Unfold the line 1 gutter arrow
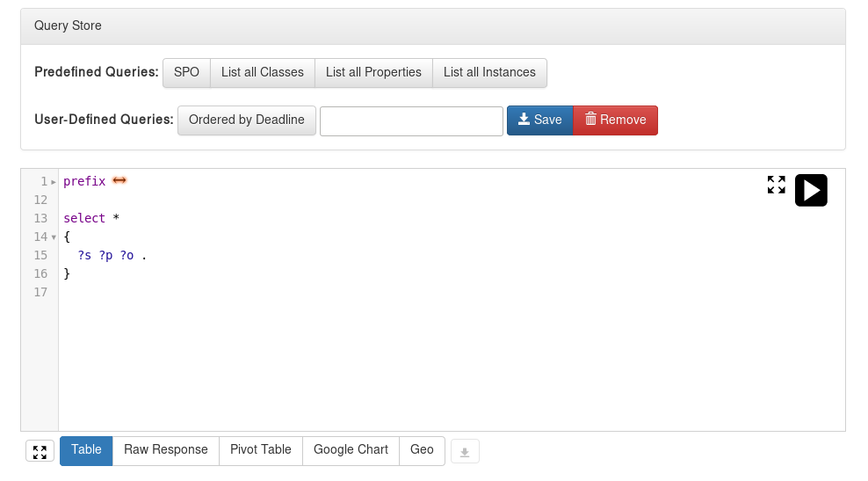The image size is (868, 481). coord(54,182)
